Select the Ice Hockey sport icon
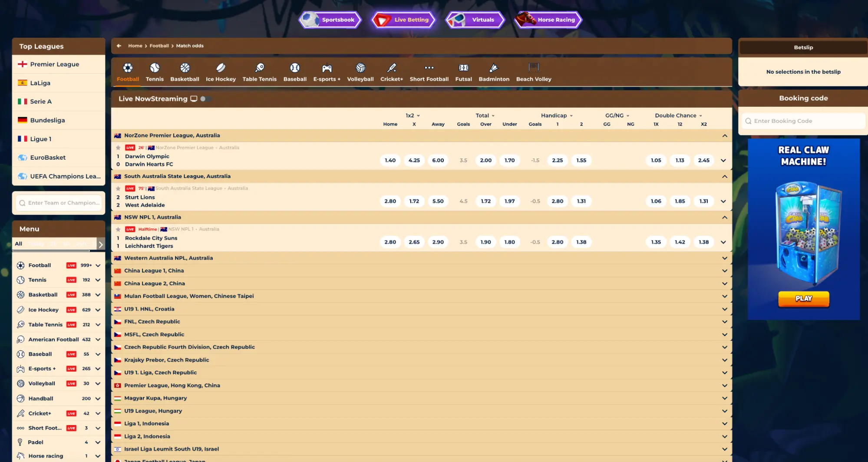This screenshot has width=868, height=462. [221, 72]
